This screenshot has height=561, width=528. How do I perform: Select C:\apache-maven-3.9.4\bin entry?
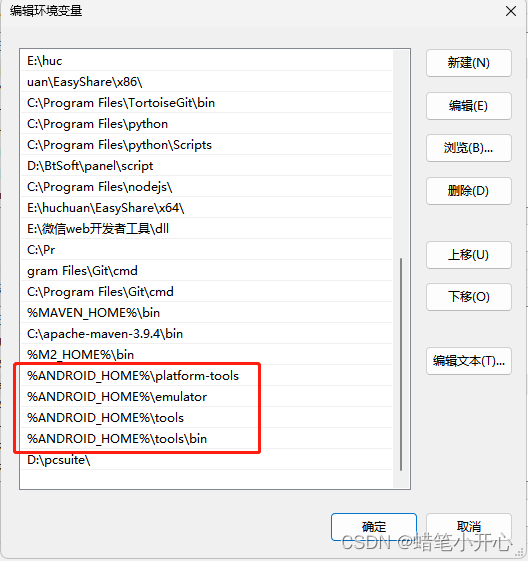pyautogui.click(x=207, y=334)
